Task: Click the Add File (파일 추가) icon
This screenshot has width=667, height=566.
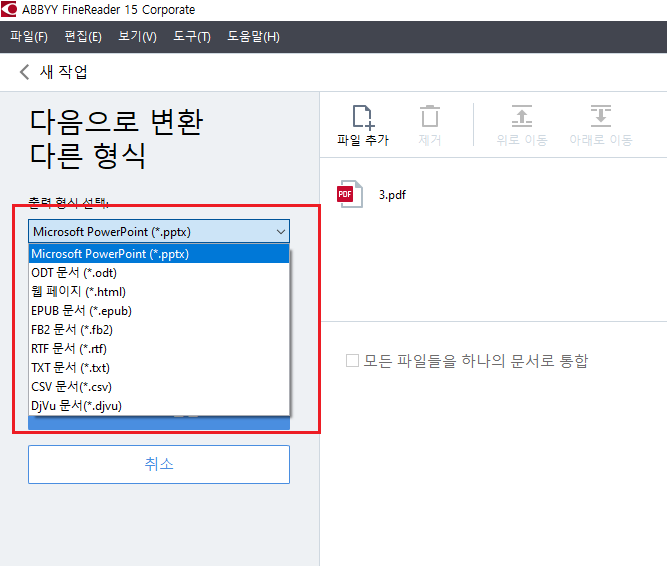Action: click(x=363, y=117)
